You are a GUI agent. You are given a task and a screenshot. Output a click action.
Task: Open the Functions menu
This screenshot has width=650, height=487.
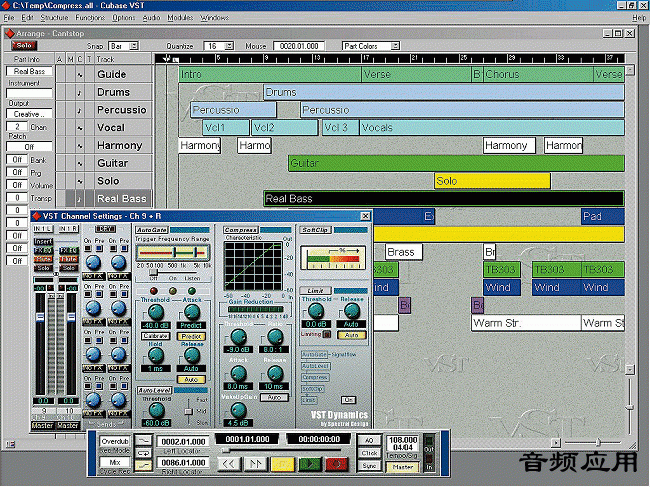pyautogui.click(x=90, y=18)
